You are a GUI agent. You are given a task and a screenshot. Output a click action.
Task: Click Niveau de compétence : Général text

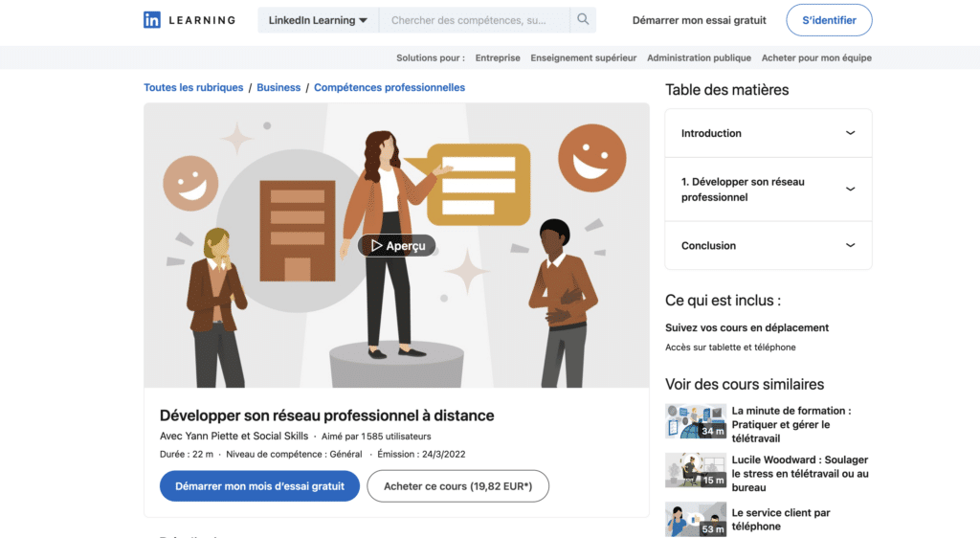tap(294, 455)
